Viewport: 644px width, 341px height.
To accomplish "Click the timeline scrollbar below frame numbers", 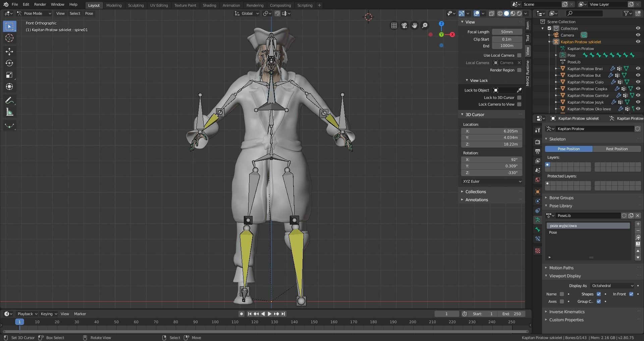I will click(x=265, y=332).
